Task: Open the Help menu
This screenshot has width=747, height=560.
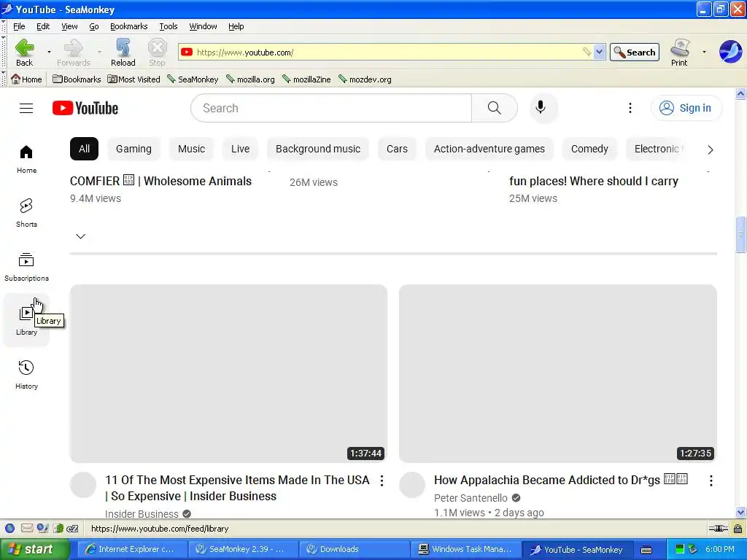Action: tap(236, 26)
